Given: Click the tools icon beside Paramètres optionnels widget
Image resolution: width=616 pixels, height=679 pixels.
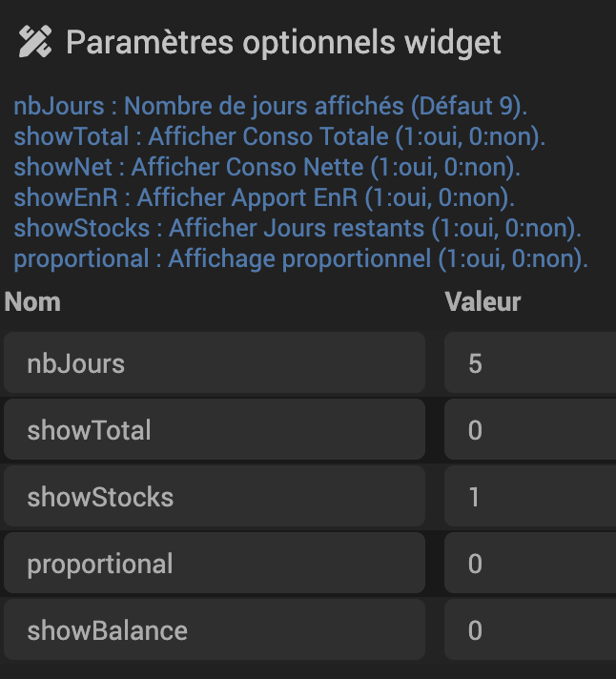Looking at the screenshot, I should pyautogui.click(x=34, y=42).
